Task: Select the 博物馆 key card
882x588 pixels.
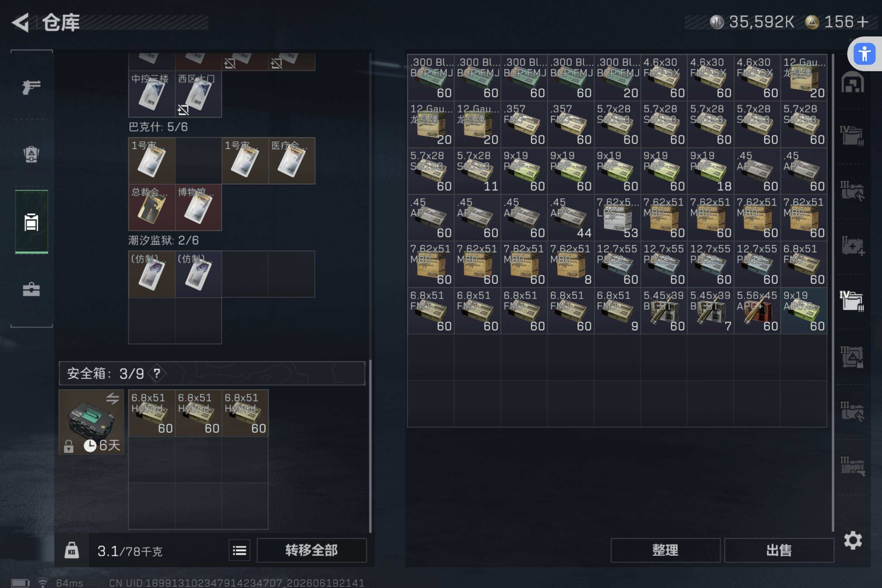Action: (x=198, y=207)
